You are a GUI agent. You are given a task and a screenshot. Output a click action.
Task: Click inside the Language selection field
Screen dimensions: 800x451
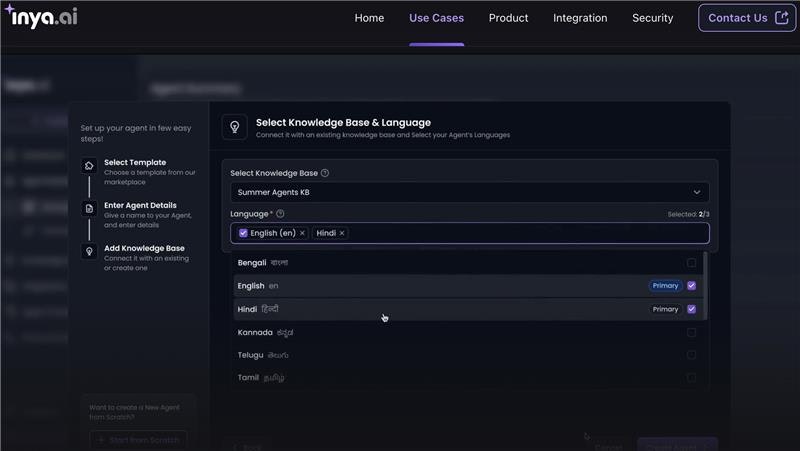click(469, 233)
